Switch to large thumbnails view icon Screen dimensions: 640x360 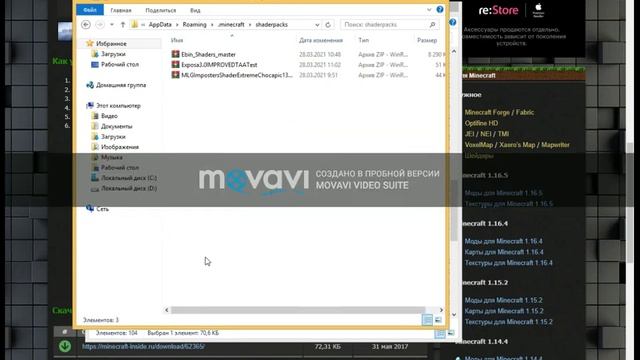pos(438,320)
